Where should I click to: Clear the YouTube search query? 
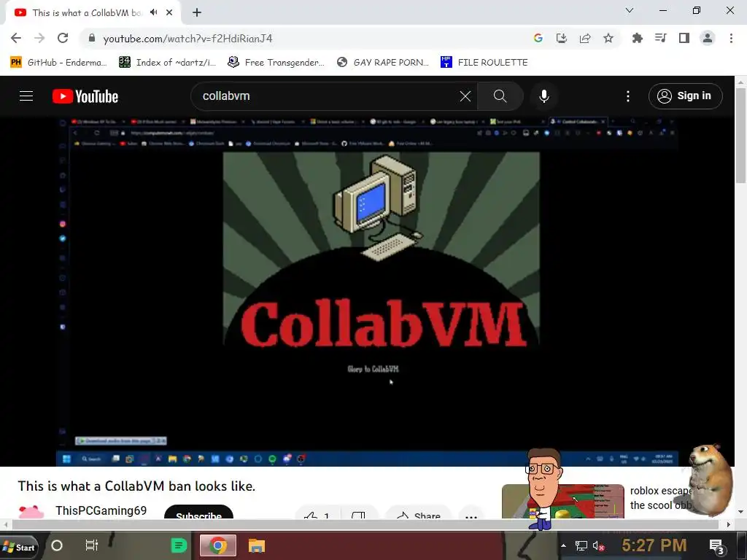click(x=465, y=96)
